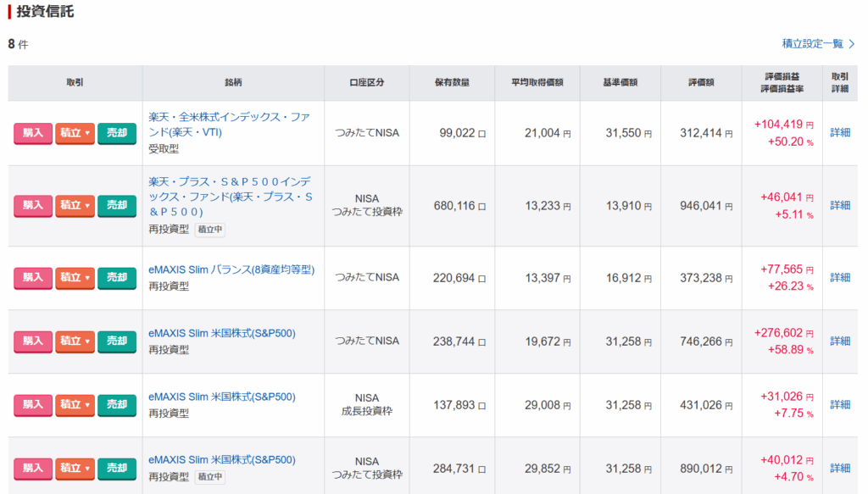Click the 平均取得価額 column header
This screenshot has width=868, height=494.
pos(537,82)
